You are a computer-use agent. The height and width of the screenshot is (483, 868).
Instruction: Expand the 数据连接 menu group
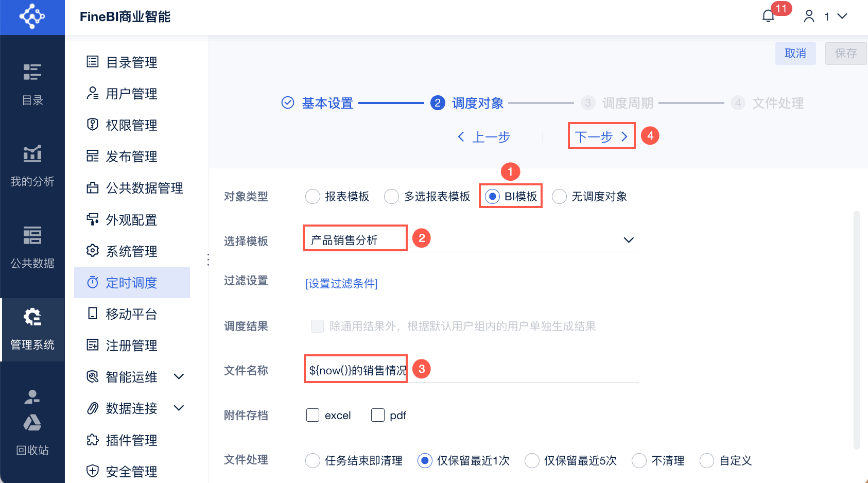point(179,408)
